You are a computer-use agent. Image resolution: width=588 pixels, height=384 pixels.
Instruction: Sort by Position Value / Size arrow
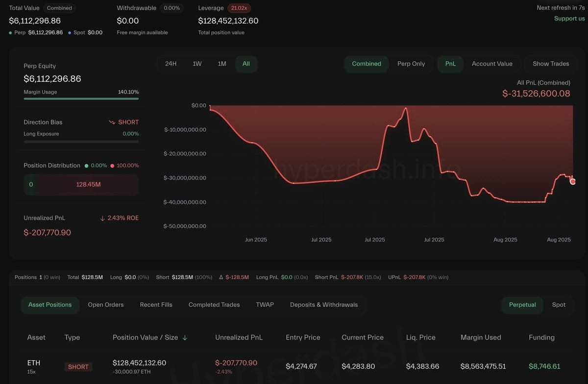(185, 337)
